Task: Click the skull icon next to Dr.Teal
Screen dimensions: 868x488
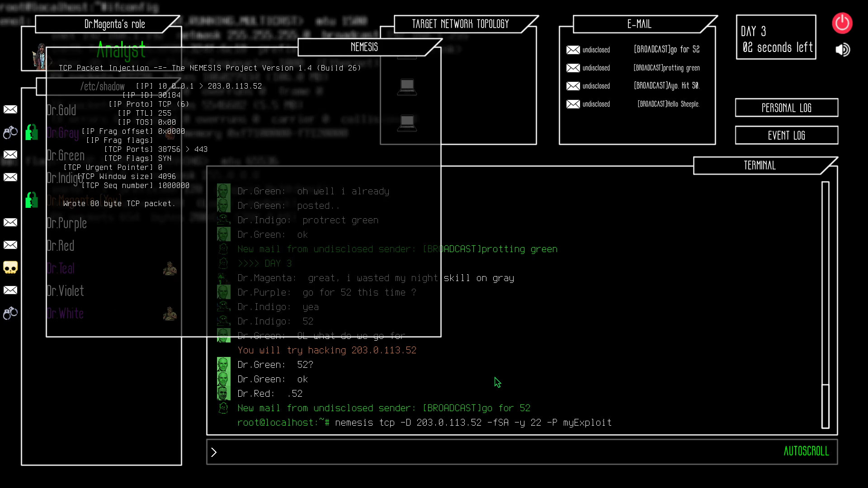Action: [10, 267]
